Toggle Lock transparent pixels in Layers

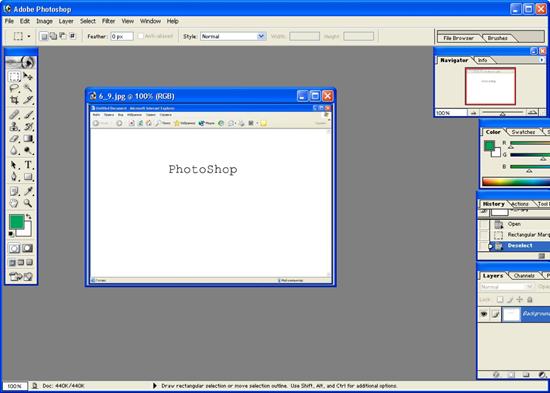pos(500,300)
